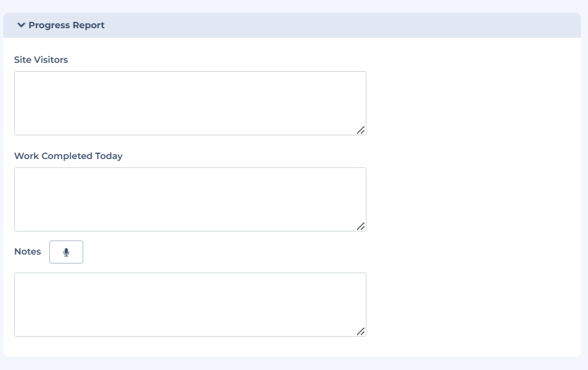Click the Work Completed Today label
The height and width of the screenshot is (370, 588).
tap(68, 156)
